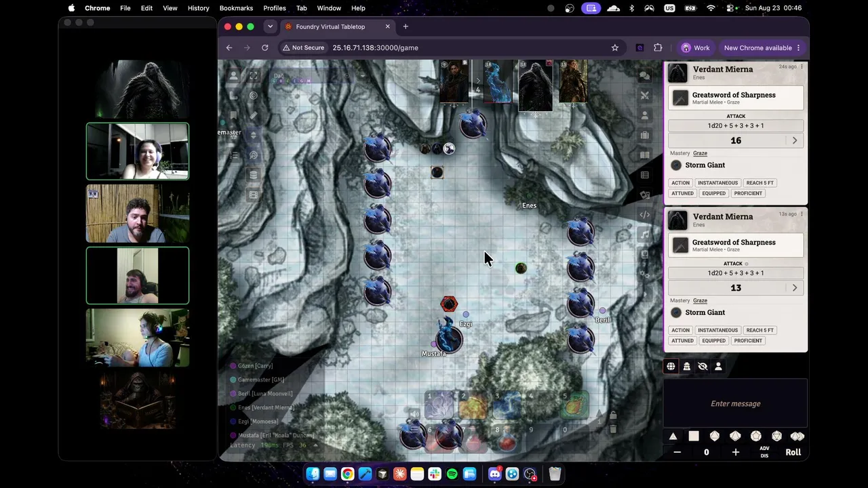
Task: Open the Macros code-bracket sidebar tab
Action: click(x=645, y=215)
